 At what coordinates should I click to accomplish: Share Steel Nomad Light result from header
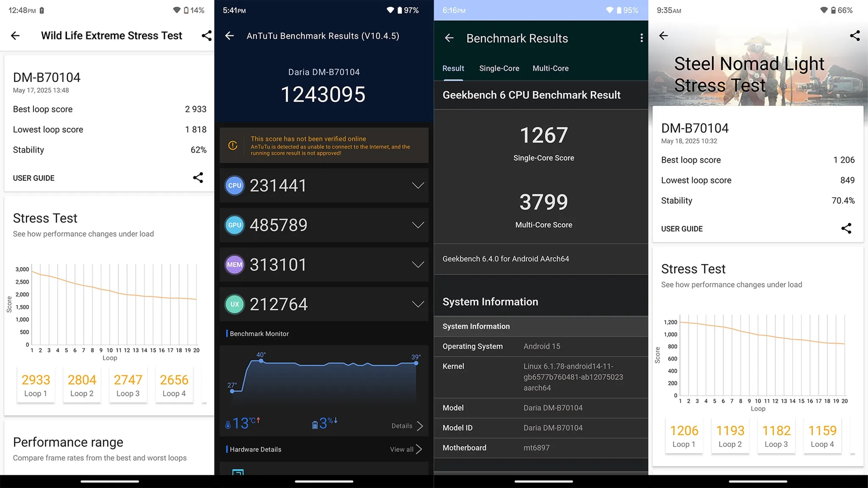[854, 36]
